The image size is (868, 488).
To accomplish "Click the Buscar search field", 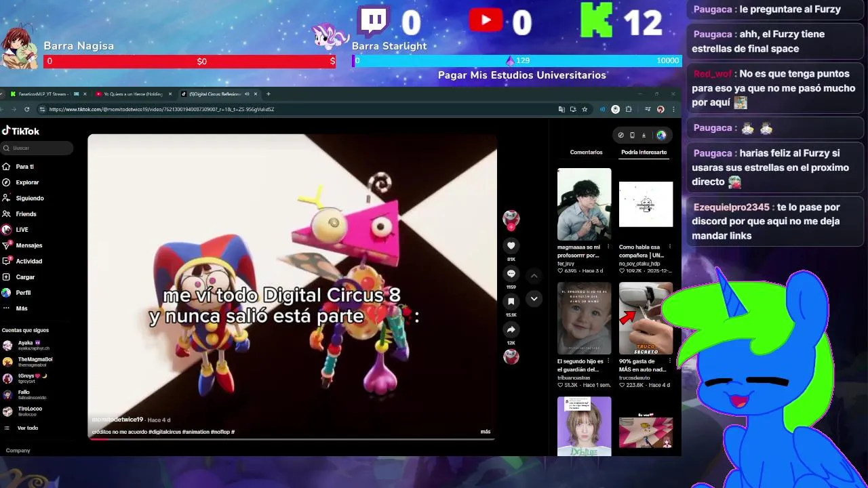I will 37,148.
